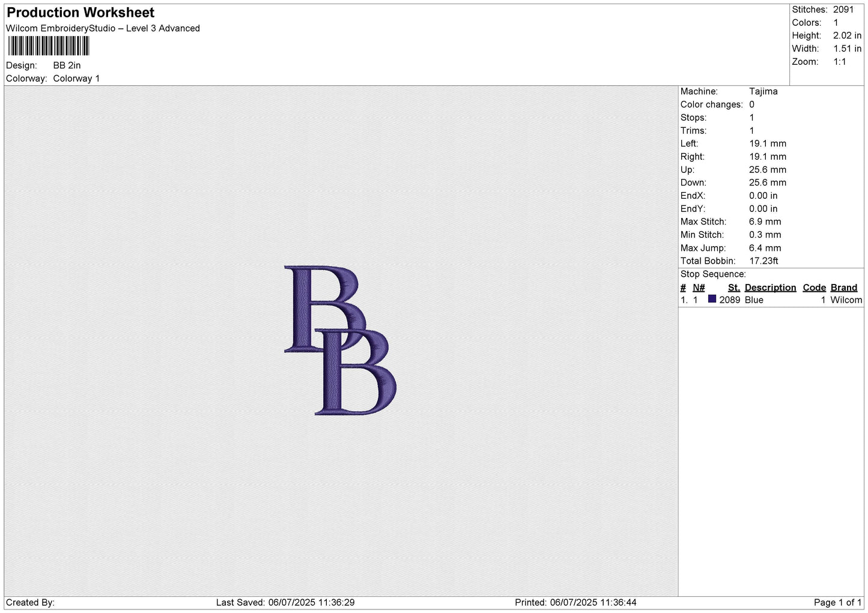This screenshot has width=868, height=613.
Task: Click the Up value 25.6 mm
Action: (x=767, y=170)
